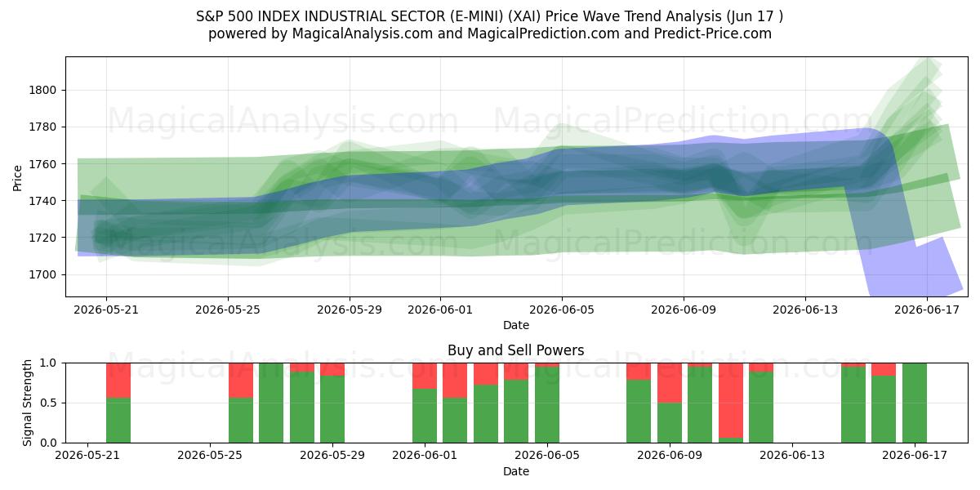The image size is (980, 490).
Task: Click the 2026-06-05 date tick of the Buy and Sell chart
Action: pyautogui.click(x=547, y=456)
